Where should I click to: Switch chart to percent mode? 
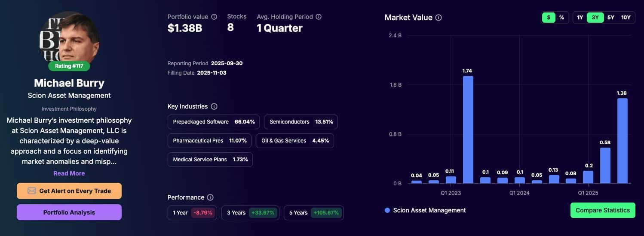coord(561,18)
